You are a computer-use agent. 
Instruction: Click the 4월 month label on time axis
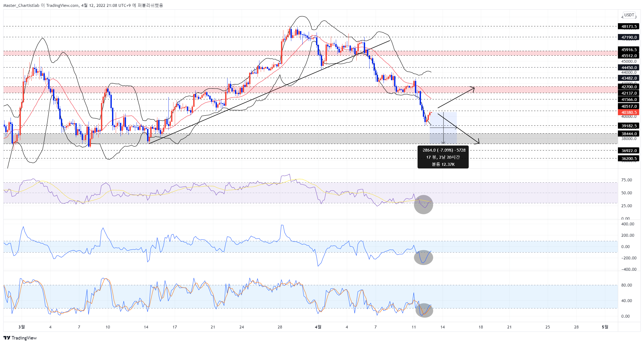pos(318,327)
